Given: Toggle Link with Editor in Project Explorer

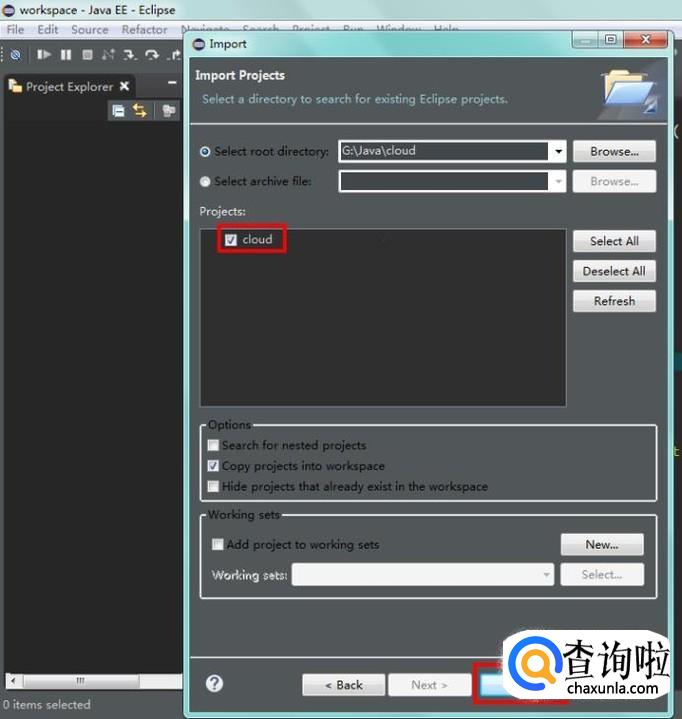Looking at the screenshot, I should [x=140, y=111].
